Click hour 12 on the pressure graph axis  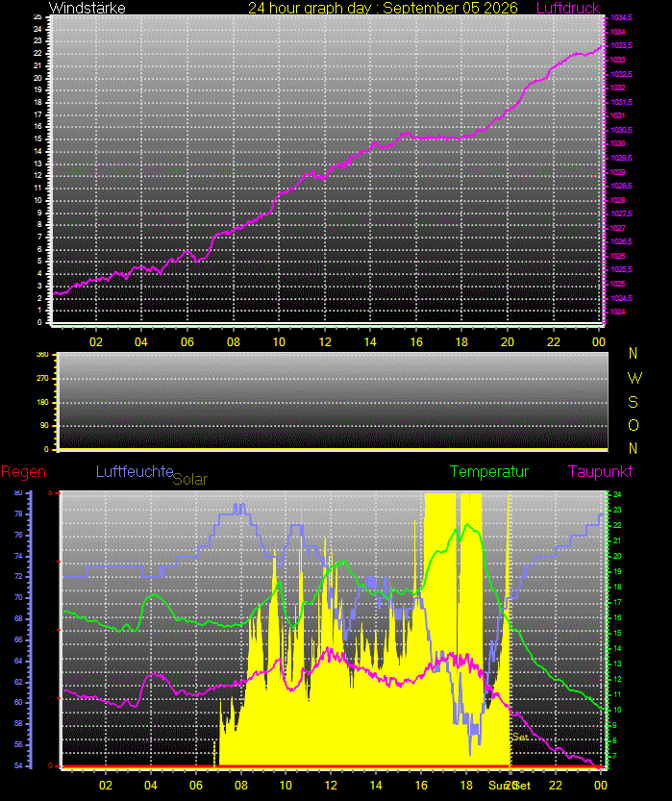[x=325, y=341]
